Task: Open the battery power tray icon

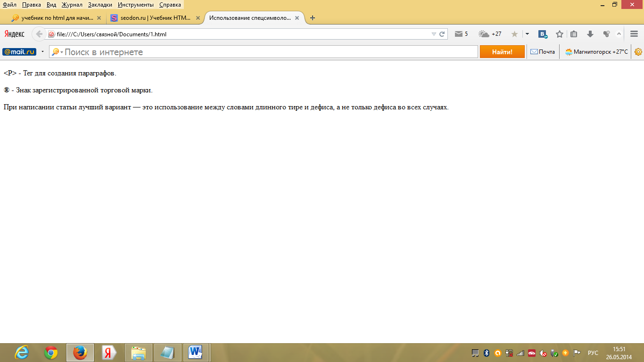Action: 509,353
